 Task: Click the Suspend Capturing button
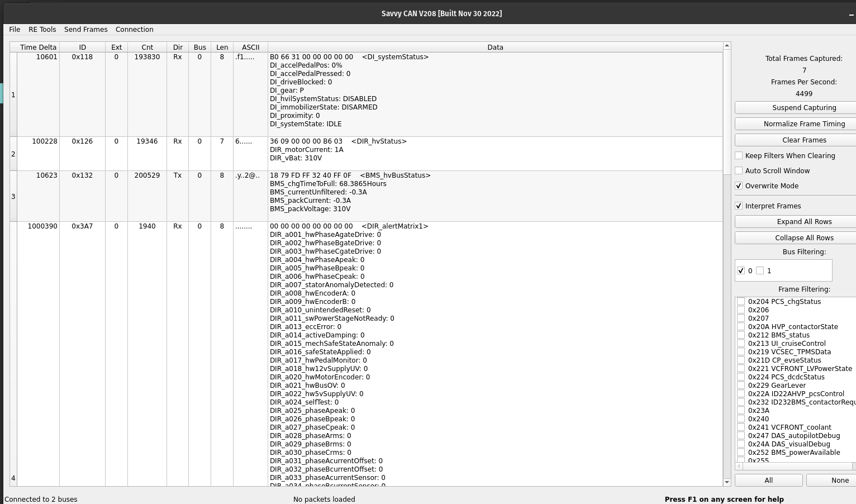click(796, 108)
